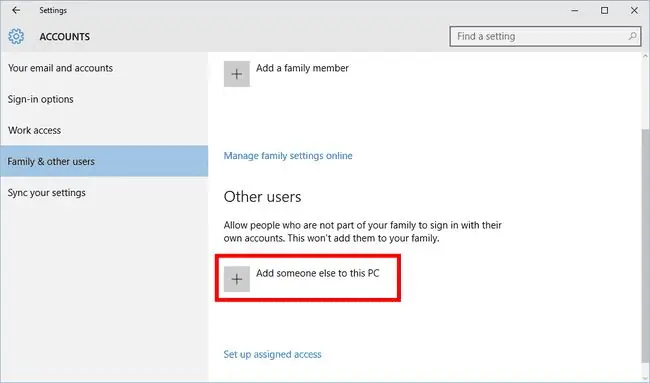Select Family & other users section
650x383 pixels.
pos(104,161)
